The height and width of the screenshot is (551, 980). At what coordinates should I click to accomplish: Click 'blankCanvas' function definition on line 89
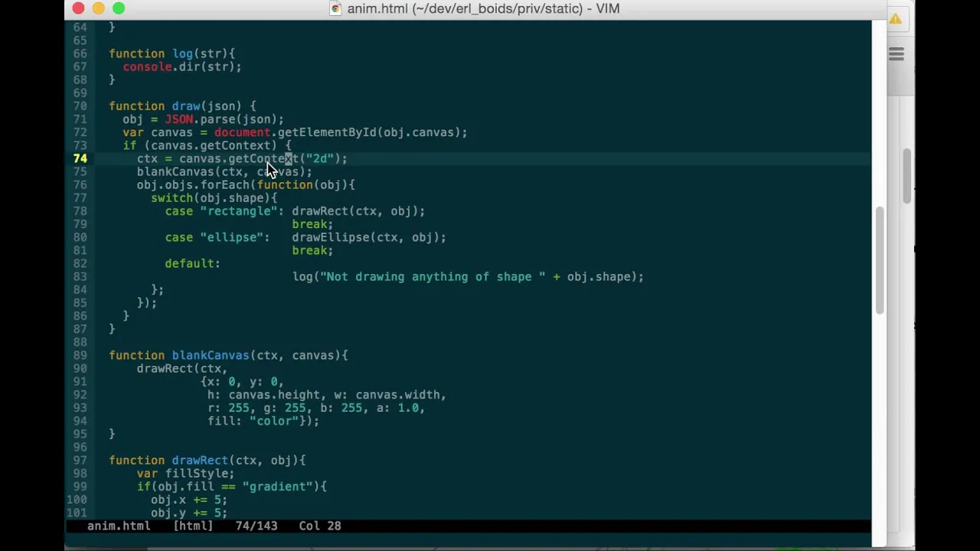(211, 355)
